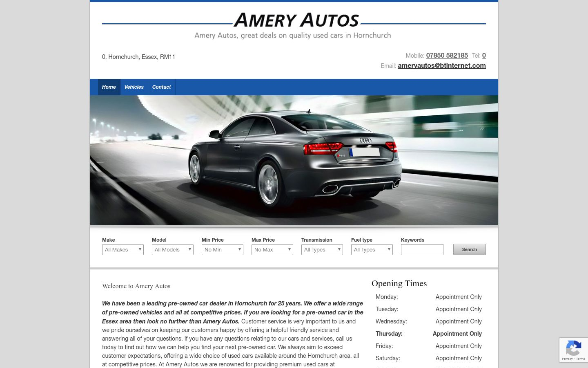Viewport: 588px width, 368px height.
Task: Expand the Fuel type dropdown
Action: pos(372,249)
